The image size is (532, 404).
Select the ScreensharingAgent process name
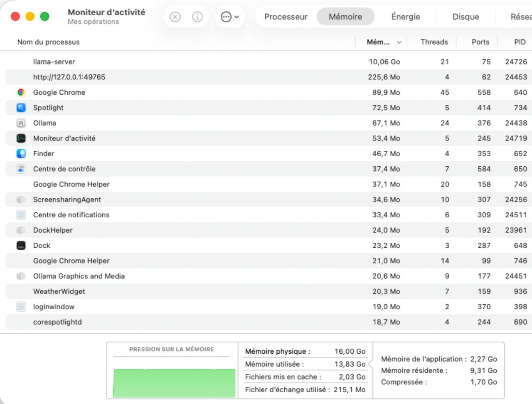click(67, 200)
